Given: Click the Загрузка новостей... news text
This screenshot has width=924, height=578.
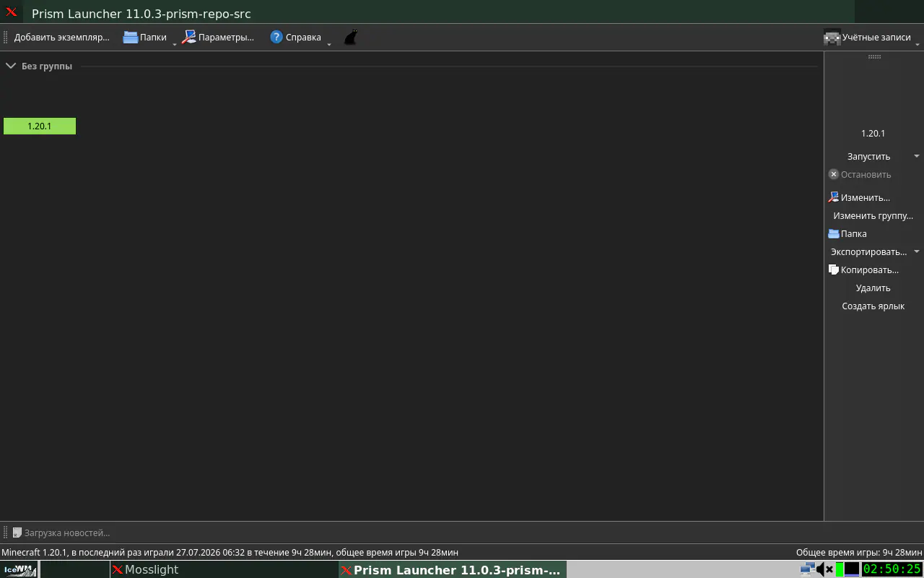Looking at the screenshot, I should click(67, 532).
